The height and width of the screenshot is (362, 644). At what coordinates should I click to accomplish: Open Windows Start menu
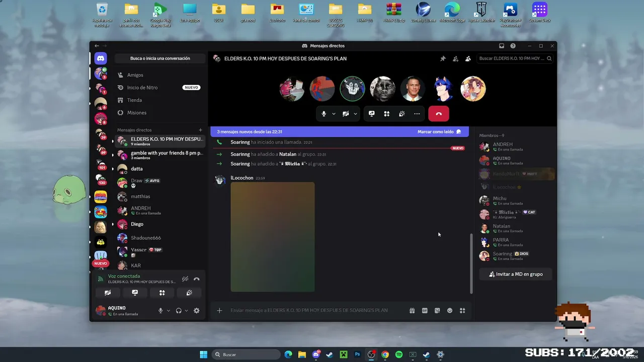203,354
